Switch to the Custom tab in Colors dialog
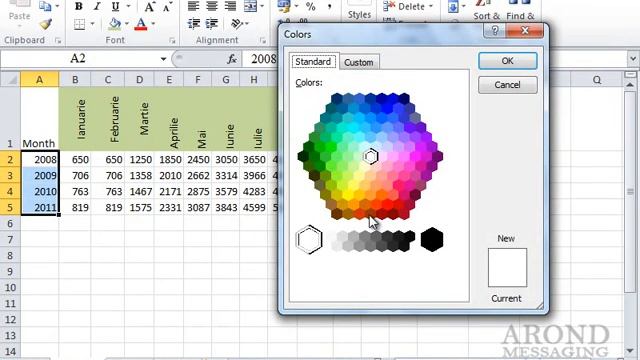Viewport: 640px width, 360px height. point(358,62)
